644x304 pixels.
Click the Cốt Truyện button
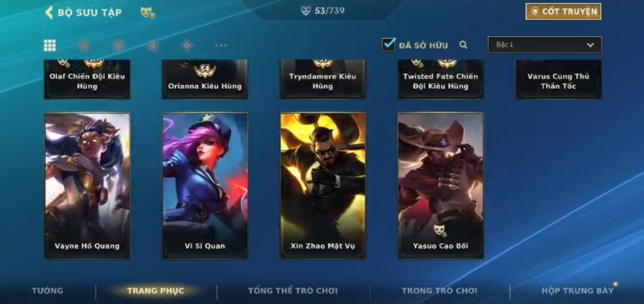563,12
